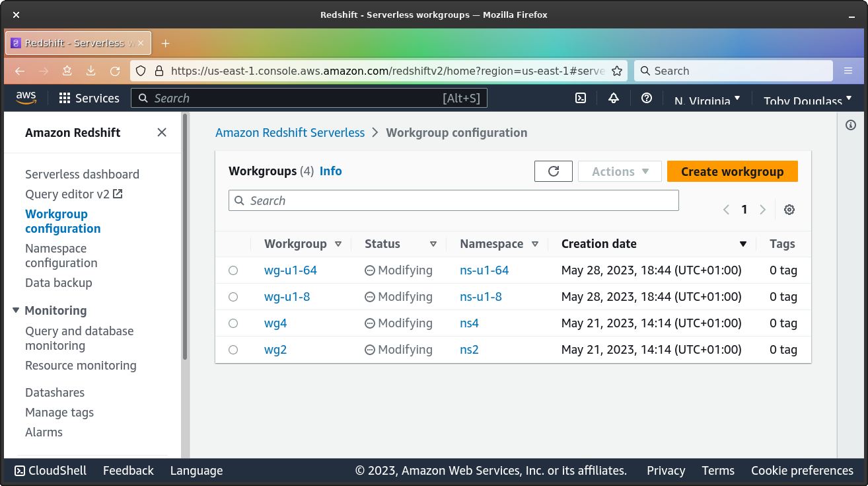
Task: Open the ns2 namespace link
Action: click(469, 350)
